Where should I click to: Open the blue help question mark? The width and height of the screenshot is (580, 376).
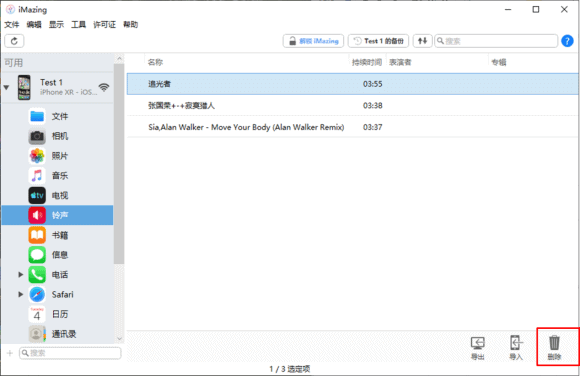[567, 41]
